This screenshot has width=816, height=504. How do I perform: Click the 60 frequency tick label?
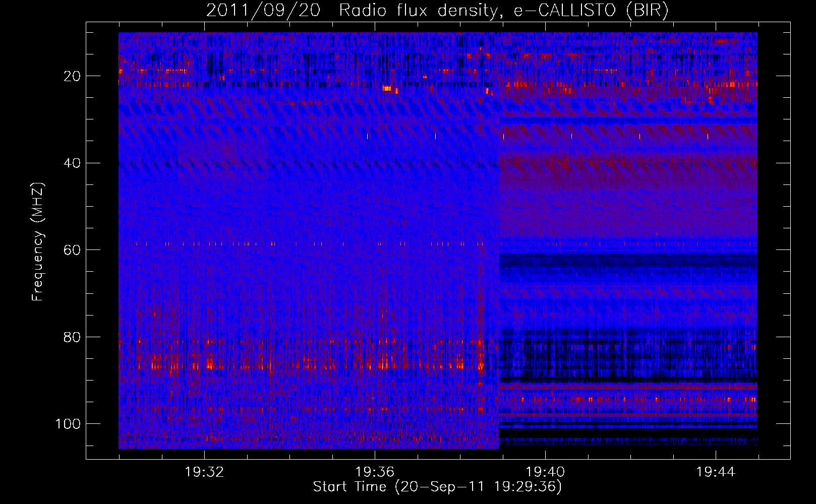(x=73, y=250)
